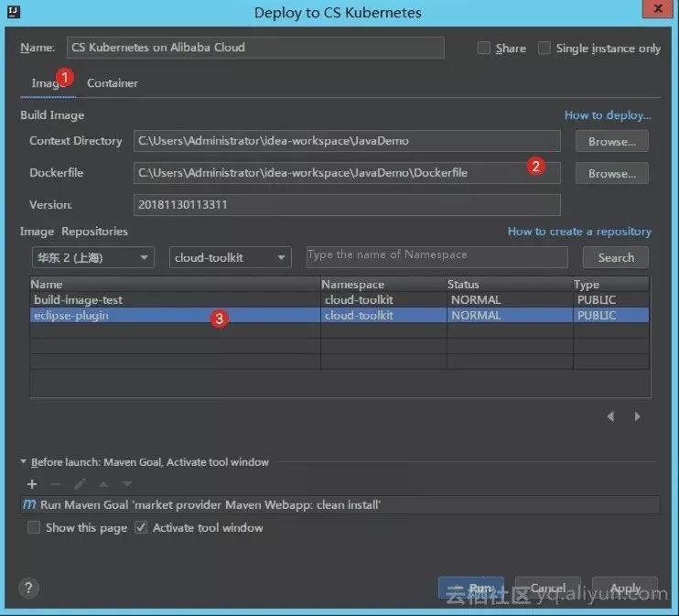Click Browse next to Dockerfile path
The image size is (679, 616).
612,173
